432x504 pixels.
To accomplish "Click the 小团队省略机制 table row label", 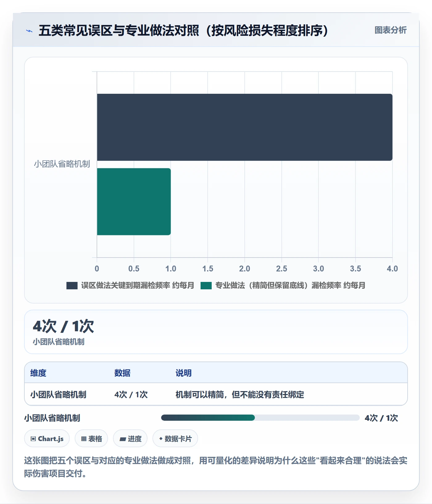I will pos(58,395).
